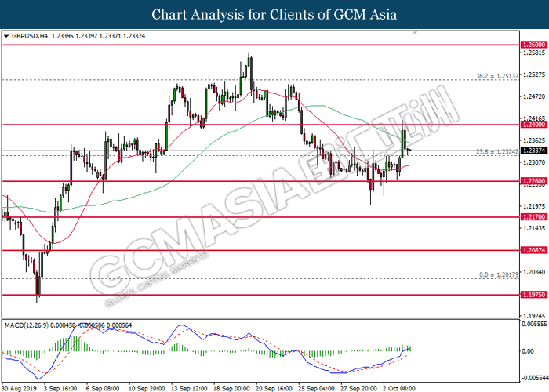Image resolution: width=549 pixels, height=392 pixels.
Task: Click the 1.21975 price scale value
Action: 534,206
